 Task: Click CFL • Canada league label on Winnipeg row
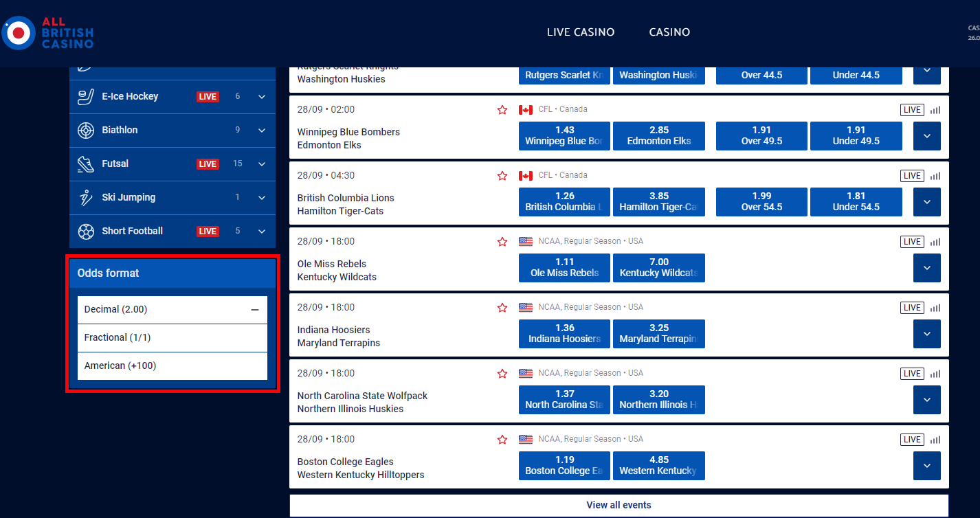pyautogui.click(x=562, y=109)
